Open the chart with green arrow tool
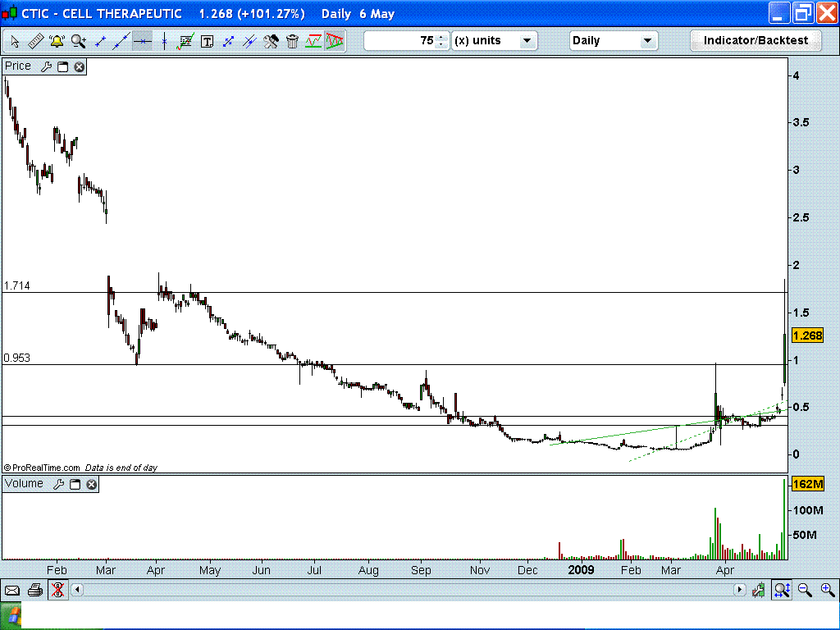Screen dimensions: 840x630 (x=185, y=41)
